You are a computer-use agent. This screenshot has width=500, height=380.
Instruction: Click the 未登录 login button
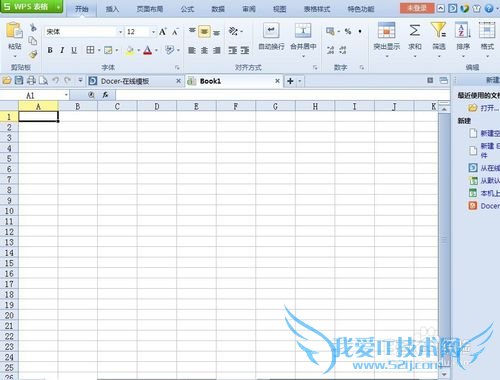(417, 8)
